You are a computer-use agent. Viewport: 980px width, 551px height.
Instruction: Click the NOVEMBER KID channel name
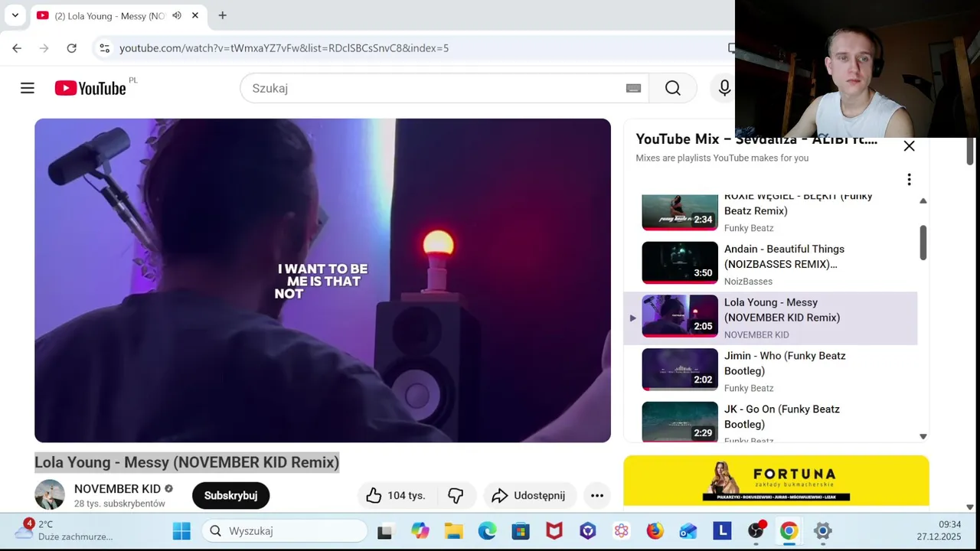[x=117, y=489]
